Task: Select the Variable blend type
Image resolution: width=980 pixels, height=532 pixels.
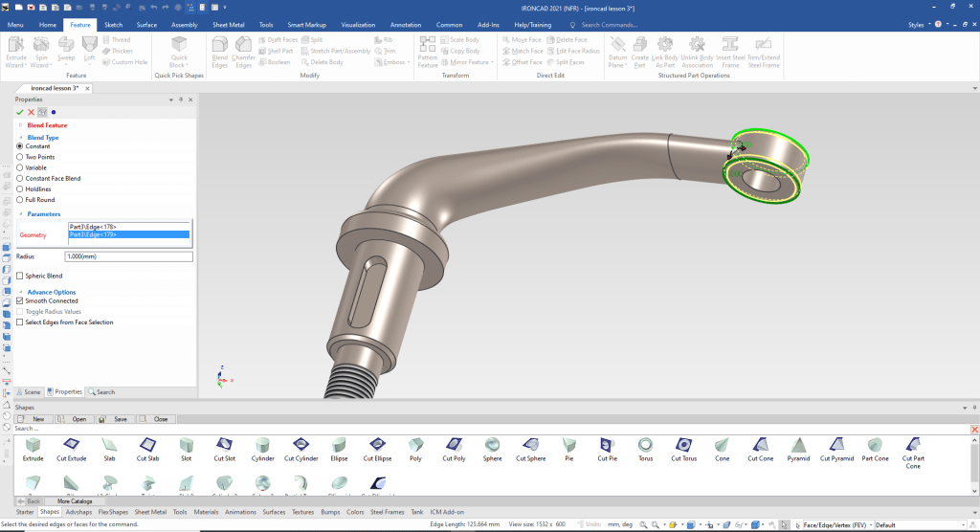Action: 20,167
